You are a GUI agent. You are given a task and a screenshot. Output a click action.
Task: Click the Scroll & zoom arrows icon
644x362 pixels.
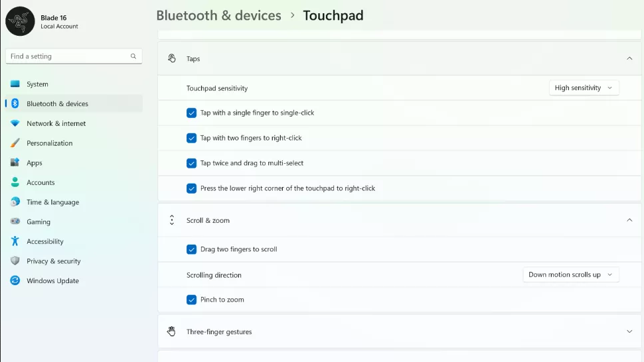point(172,220)
